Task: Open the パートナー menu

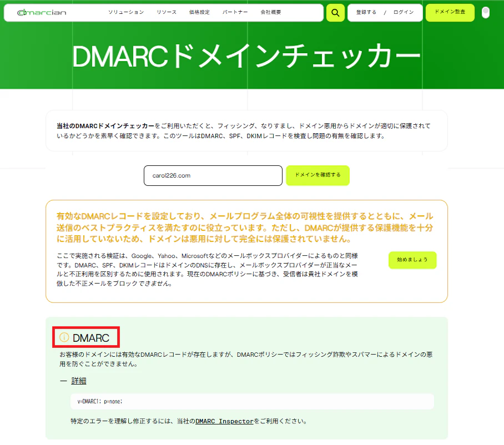Action: (x=235, y=12)
